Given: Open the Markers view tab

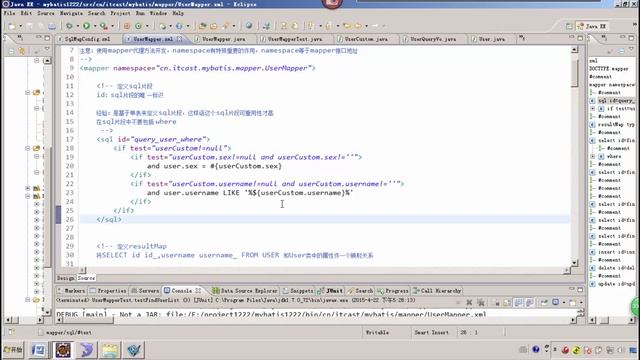Looking at the screenshot, I should click(71, 291).
